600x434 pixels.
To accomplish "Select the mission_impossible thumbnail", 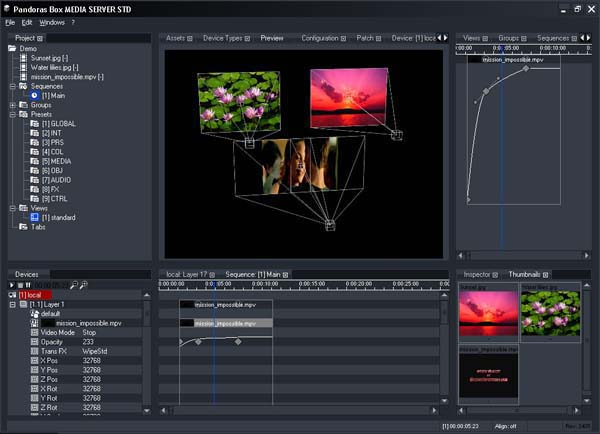I will pos(488,374).
